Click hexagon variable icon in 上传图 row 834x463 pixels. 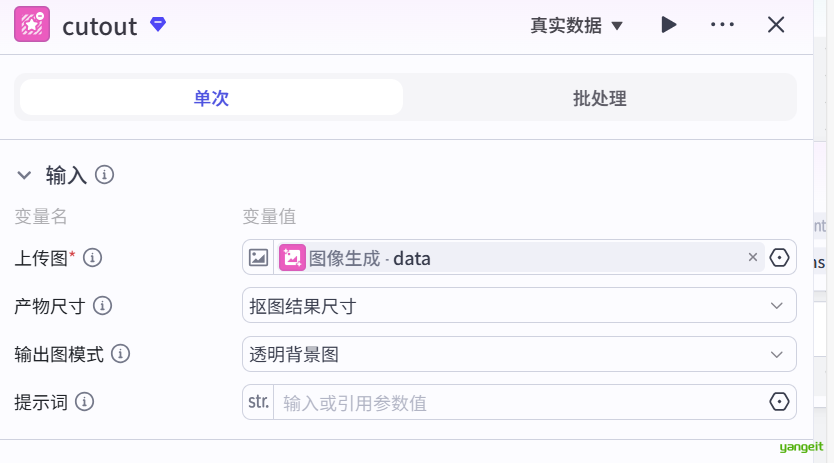780,258
